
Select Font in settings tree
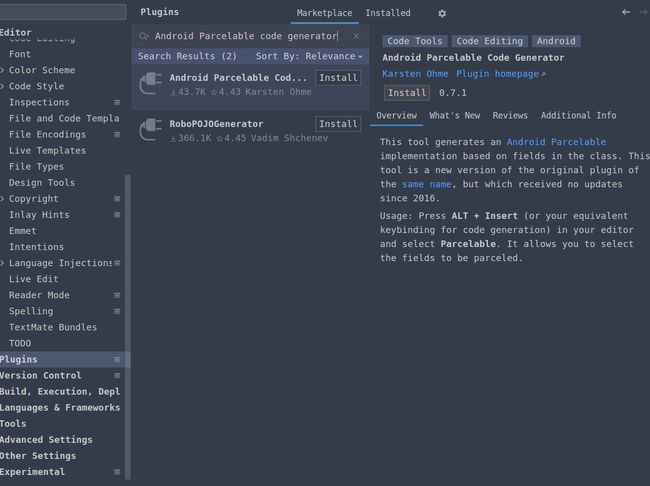pyautogui.click(x=19, y=54)
